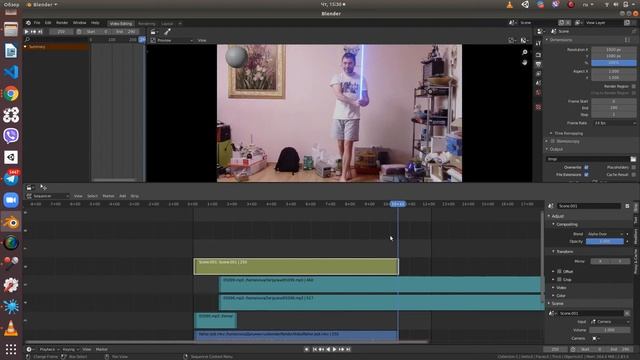640x360 pixels.
Task: Expand the Video subpanel
Action: click(x=560, y=288)
